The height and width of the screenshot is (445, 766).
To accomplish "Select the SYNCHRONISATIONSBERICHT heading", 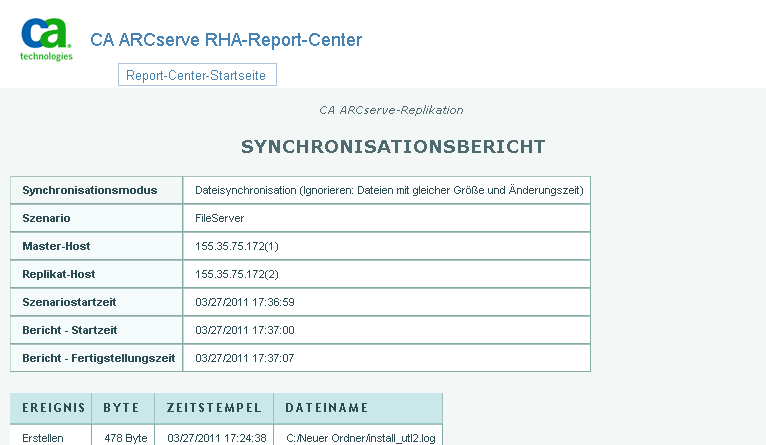I will click(393, 147).
